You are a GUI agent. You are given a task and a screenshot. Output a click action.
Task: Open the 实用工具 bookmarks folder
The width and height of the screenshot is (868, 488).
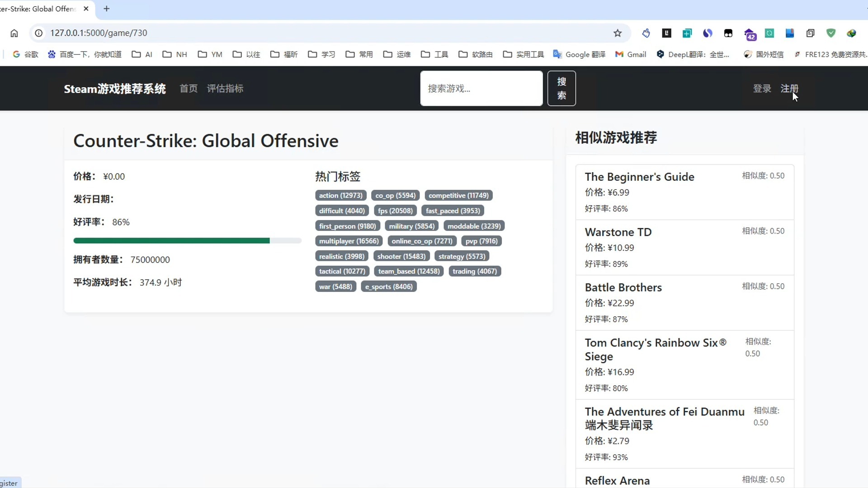524,54
